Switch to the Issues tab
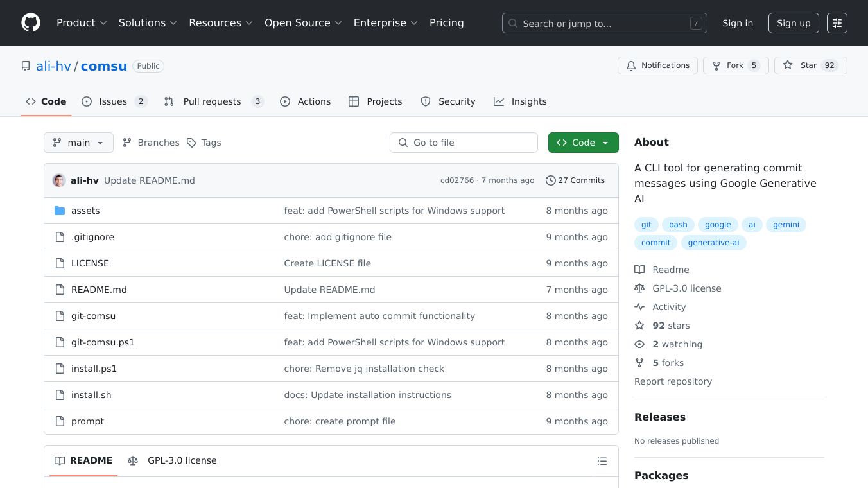Image resolution: width=868 pixels, height=488 pixels. pyautogui.click(x=114, y=101)
